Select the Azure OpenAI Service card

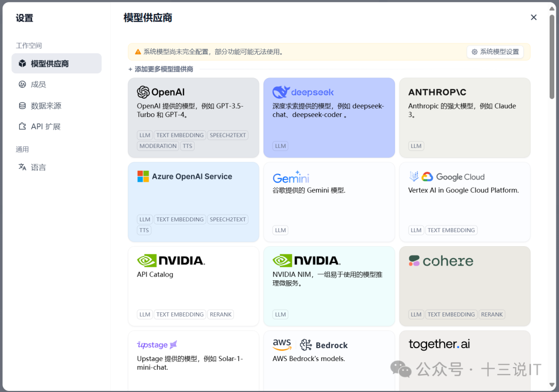(x=194, y=202)
